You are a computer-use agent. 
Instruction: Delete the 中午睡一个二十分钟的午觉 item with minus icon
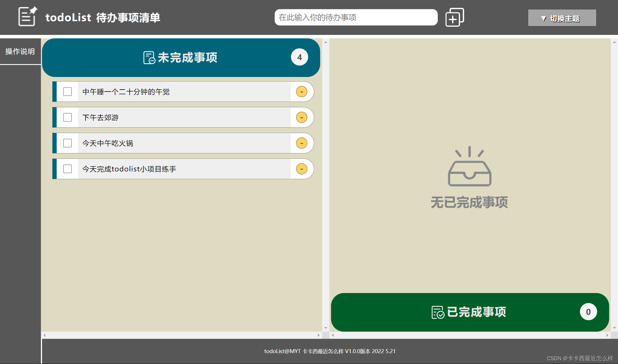coord(302,92)
